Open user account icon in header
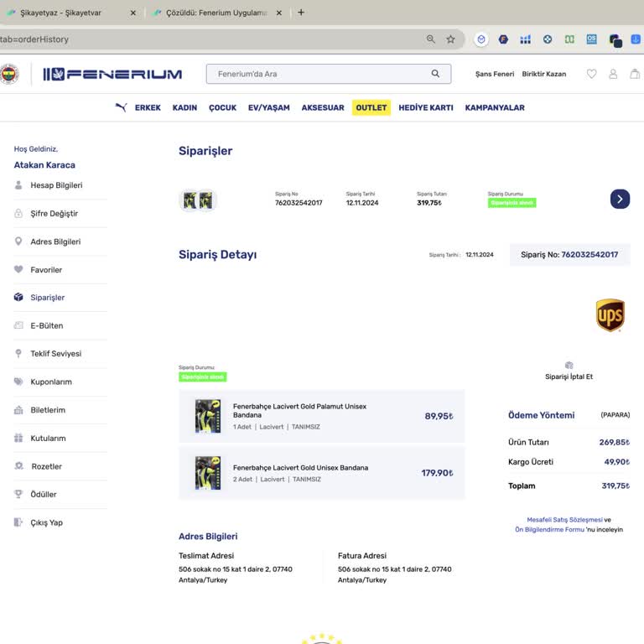 (613, 74)
